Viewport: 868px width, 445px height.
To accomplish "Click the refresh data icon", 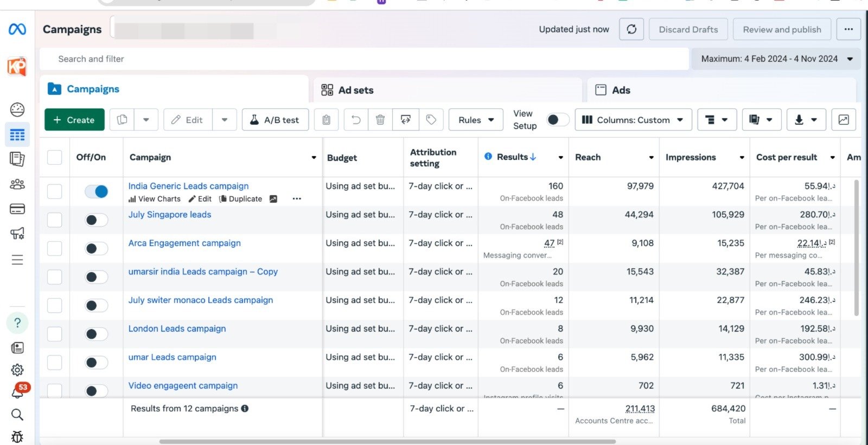I will [x=631, y=29].
